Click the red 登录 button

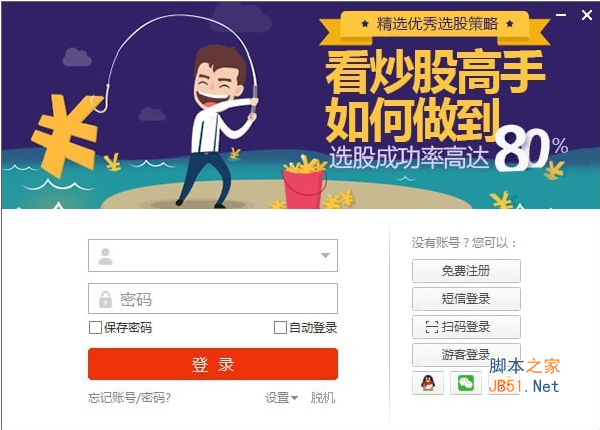[x=213, y=364]
